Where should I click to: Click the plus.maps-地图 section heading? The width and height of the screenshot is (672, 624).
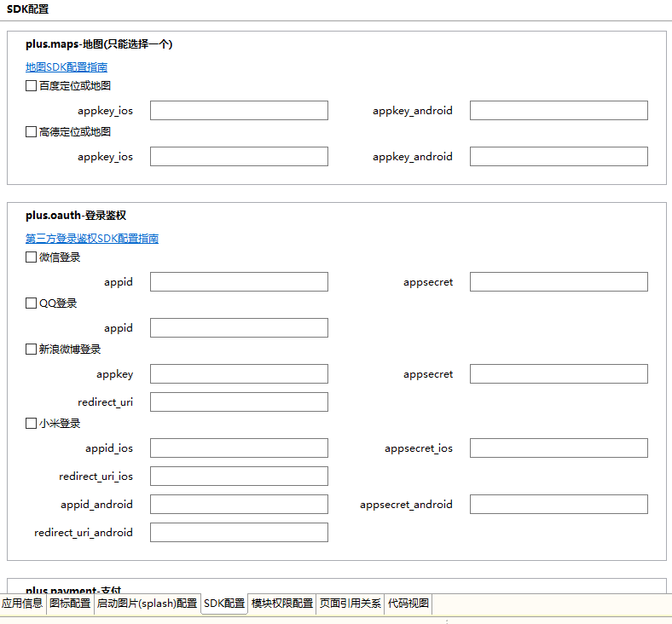click(99, 44)
